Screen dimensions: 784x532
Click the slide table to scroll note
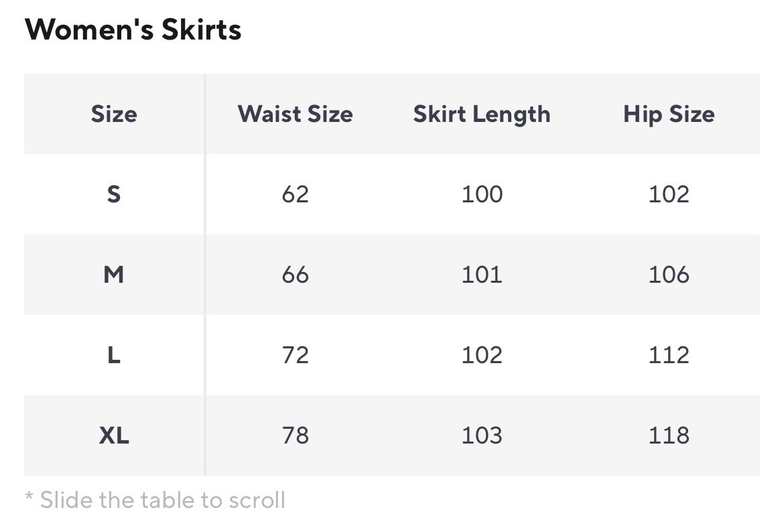(155, 500)
